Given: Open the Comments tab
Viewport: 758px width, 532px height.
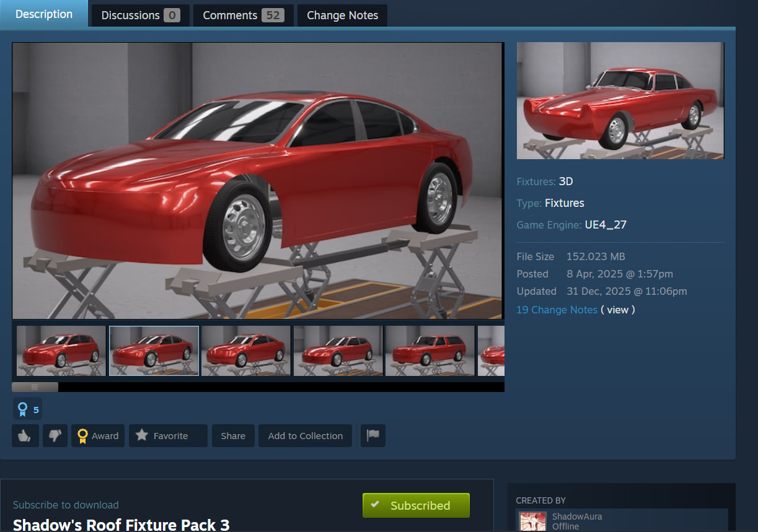Looking at the screenshot, I should coord(244,15).
